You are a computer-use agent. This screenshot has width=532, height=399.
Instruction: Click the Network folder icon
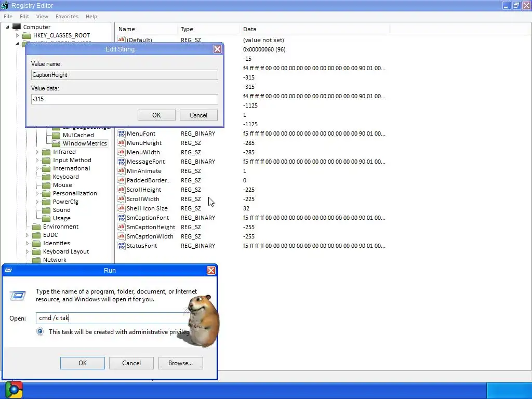36,260
